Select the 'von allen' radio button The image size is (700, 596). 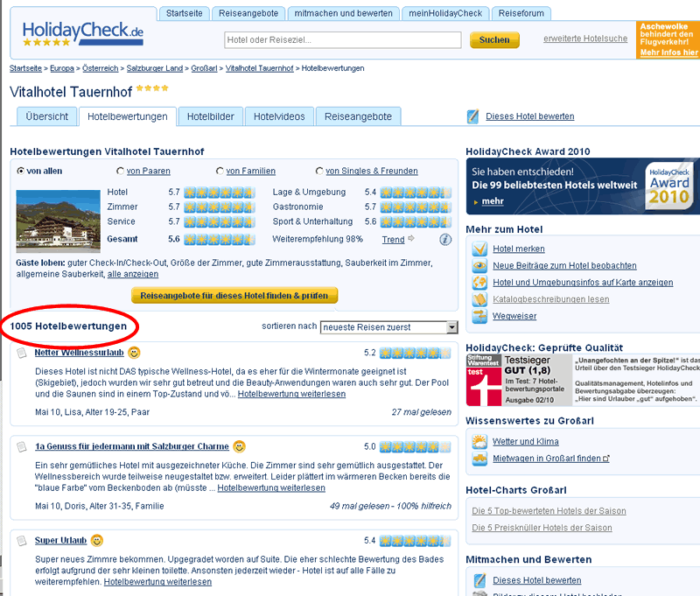tap(20, 171)
